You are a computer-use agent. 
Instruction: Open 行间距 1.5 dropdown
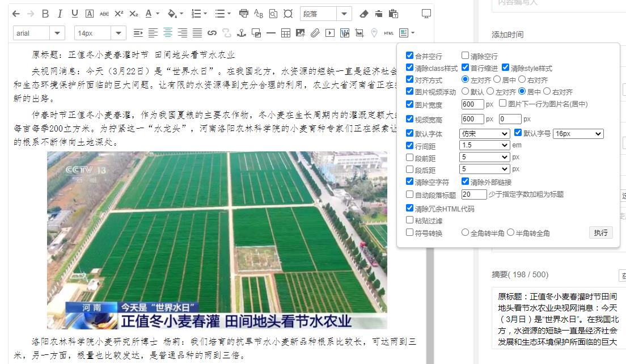[x=484, y=145]
